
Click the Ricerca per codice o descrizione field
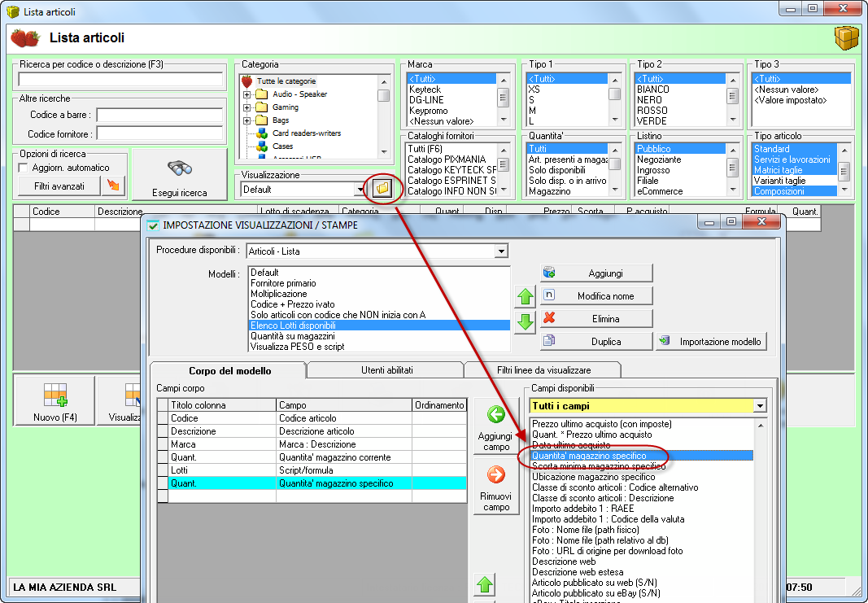[x=120, y=80]
